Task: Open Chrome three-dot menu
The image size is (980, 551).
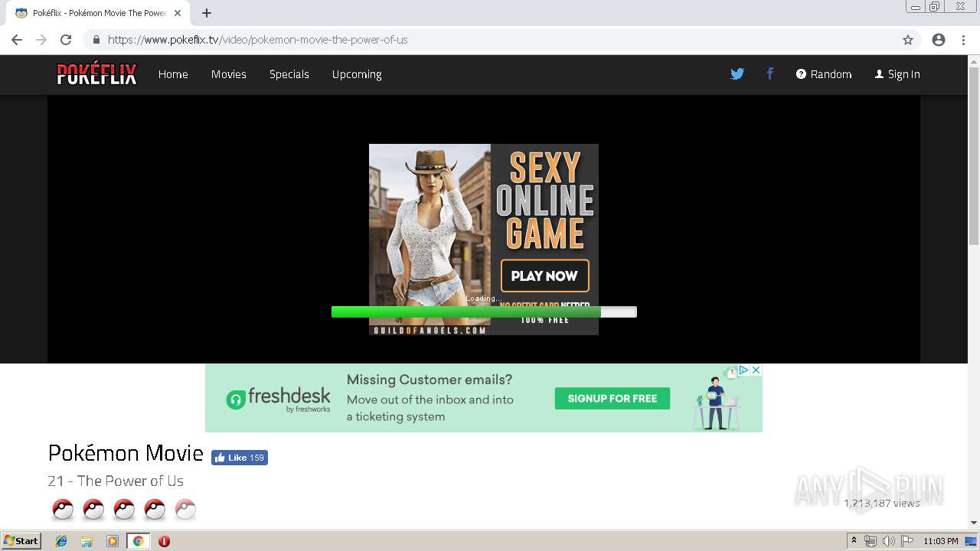Action: [963, 40]
